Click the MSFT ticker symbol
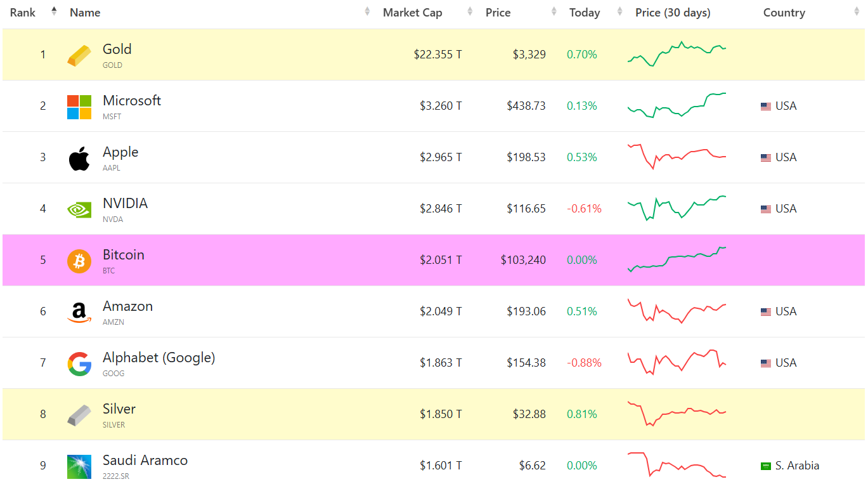The width and height of the screenshot is (868, 484). tap(112, 117)
